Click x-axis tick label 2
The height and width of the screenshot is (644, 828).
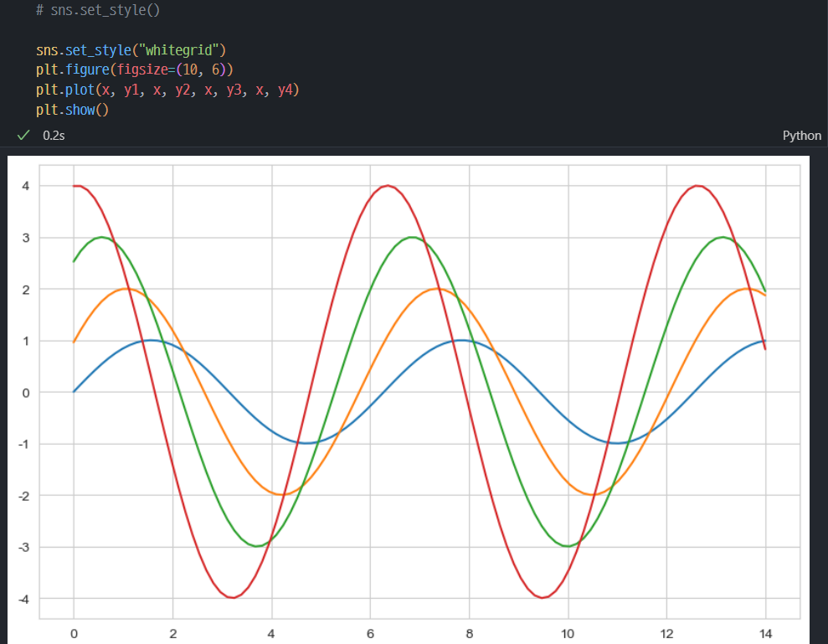tap(172, 633)
